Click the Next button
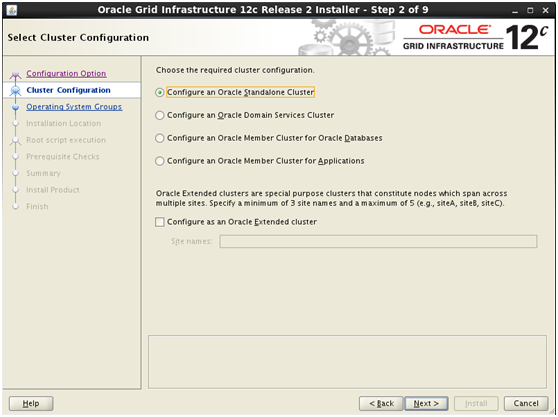 426,403
